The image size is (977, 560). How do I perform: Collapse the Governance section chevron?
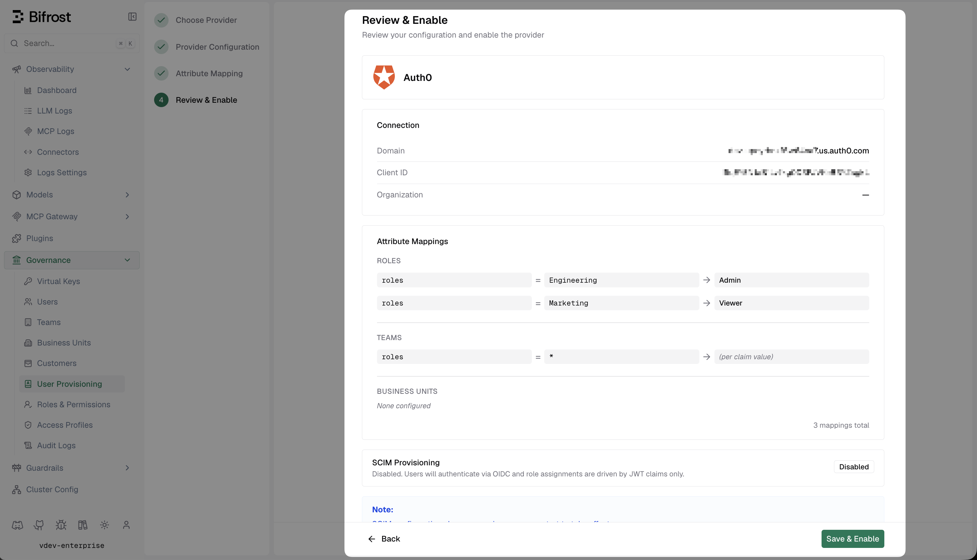tap(127, 260)
